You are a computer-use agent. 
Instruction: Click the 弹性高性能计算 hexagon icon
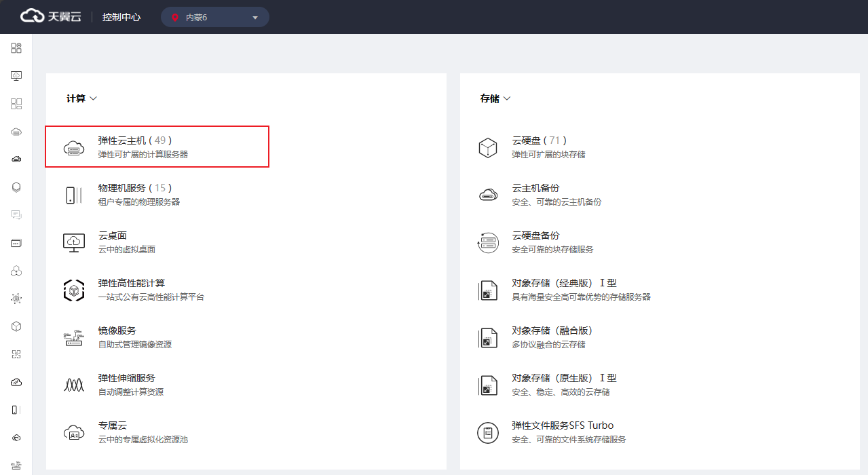pos(73,290)
